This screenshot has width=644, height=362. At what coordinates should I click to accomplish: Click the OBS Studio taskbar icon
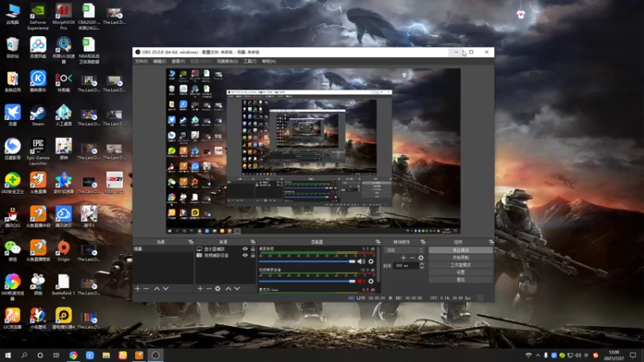[155, 355]
